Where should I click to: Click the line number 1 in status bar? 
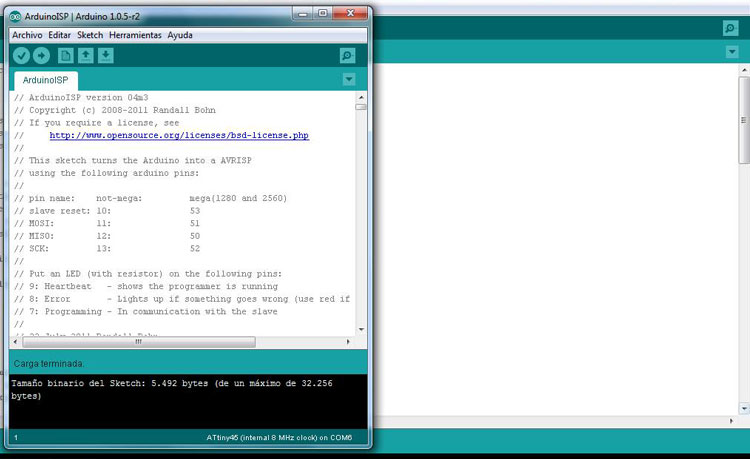coord(16,437)
